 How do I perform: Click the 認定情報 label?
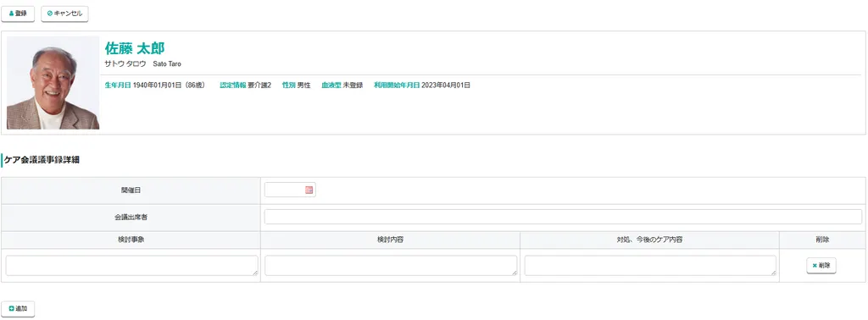pos(233,86)
